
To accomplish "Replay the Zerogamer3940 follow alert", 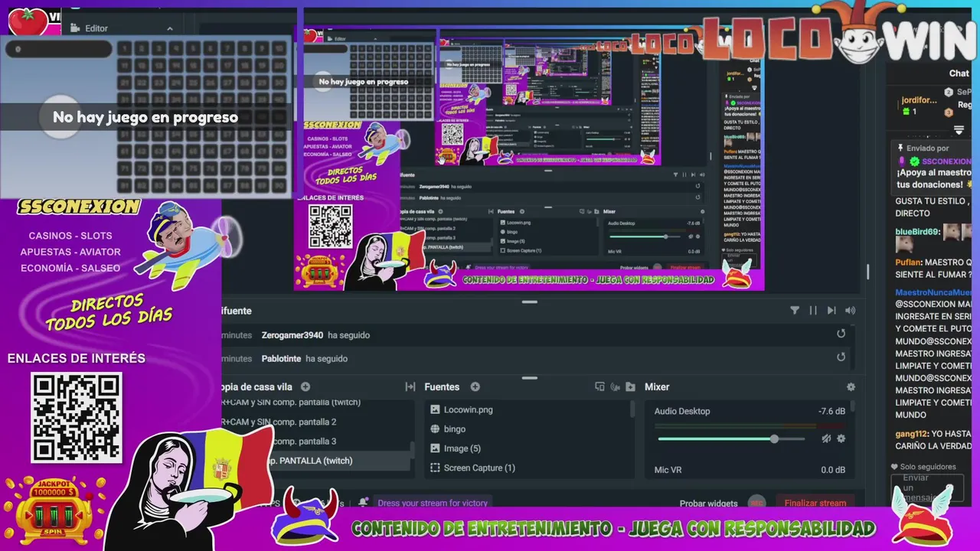I will 841,334.
